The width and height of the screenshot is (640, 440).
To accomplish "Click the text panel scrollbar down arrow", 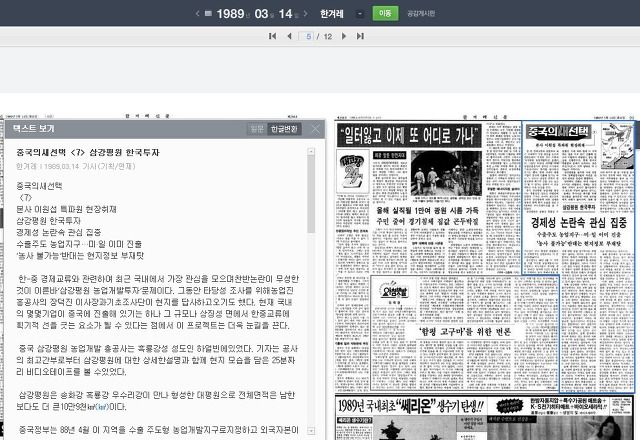I will (x=311, y=431).
